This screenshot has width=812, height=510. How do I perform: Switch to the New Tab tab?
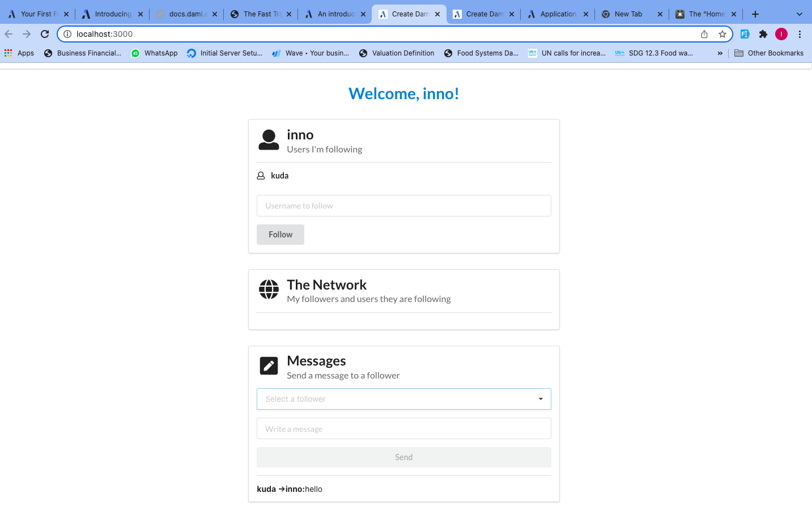[x=628, y=14]
